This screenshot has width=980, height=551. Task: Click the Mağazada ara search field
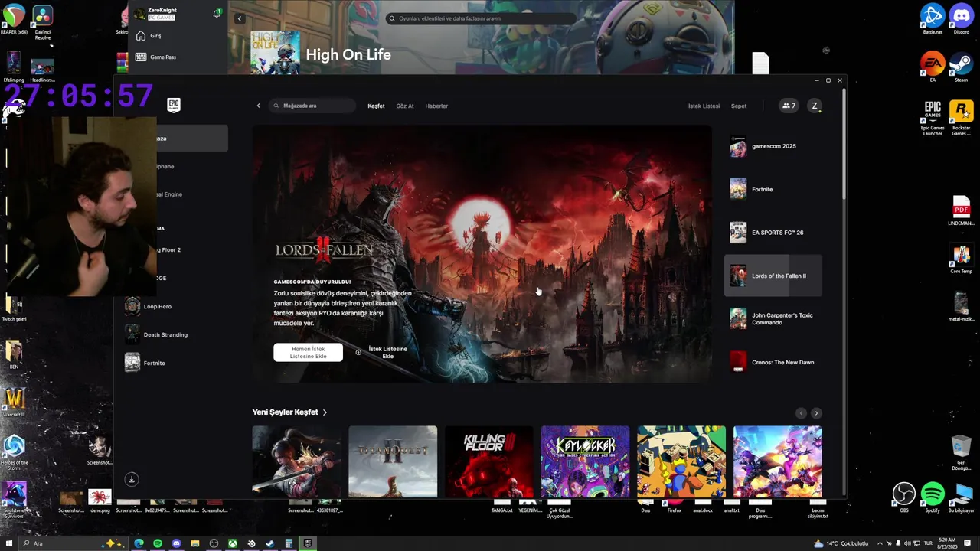[x=312, y=106]
